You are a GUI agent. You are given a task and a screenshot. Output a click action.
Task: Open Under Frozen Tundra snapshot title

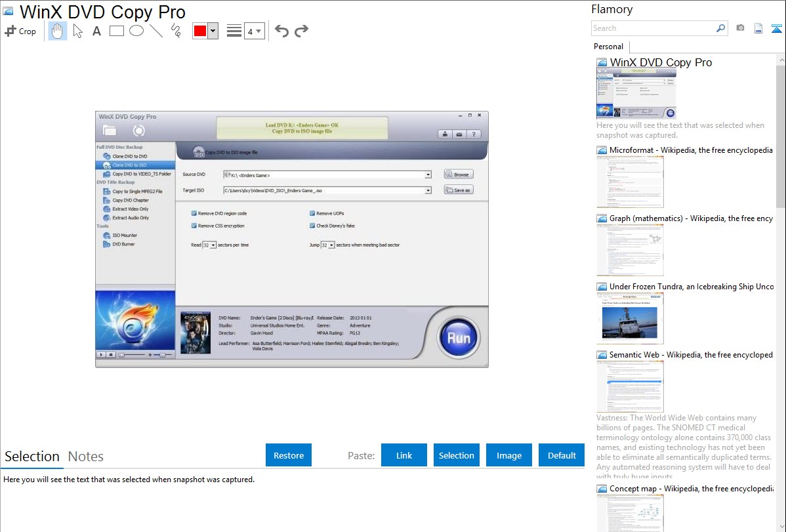[x=692, y=286]
